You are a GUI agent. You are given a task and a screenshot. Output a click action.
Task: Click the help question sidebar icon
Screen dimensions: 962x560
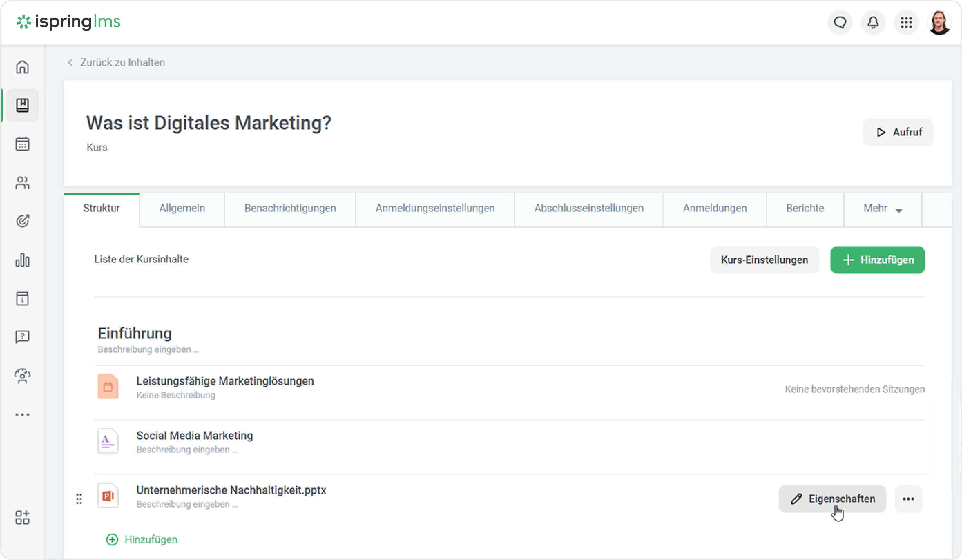[22, 337]
